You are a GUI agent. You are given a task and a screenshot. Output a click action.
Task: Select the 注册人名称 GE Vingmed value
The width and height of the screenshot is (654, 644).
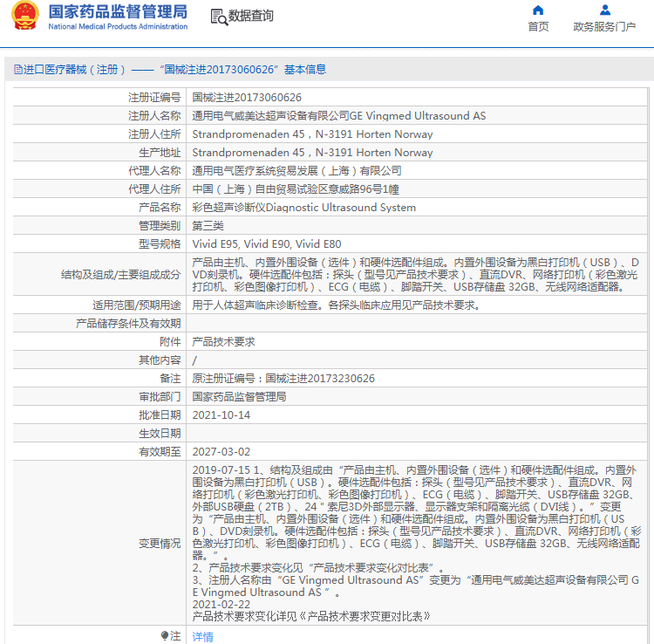coord(338,115)
